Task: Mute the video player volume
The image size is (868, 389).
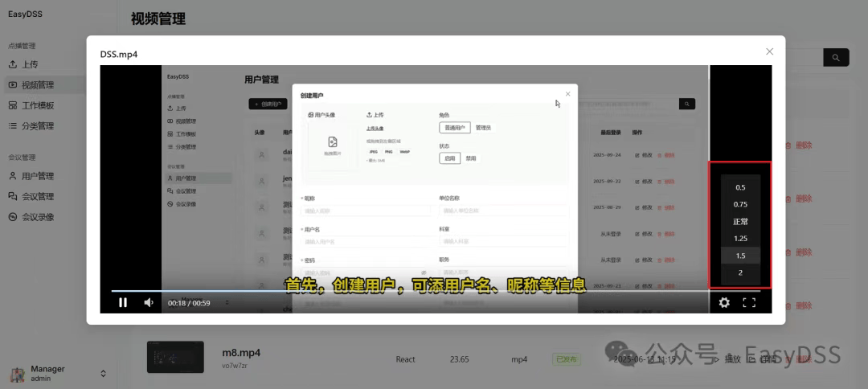Action: point(149,302)
